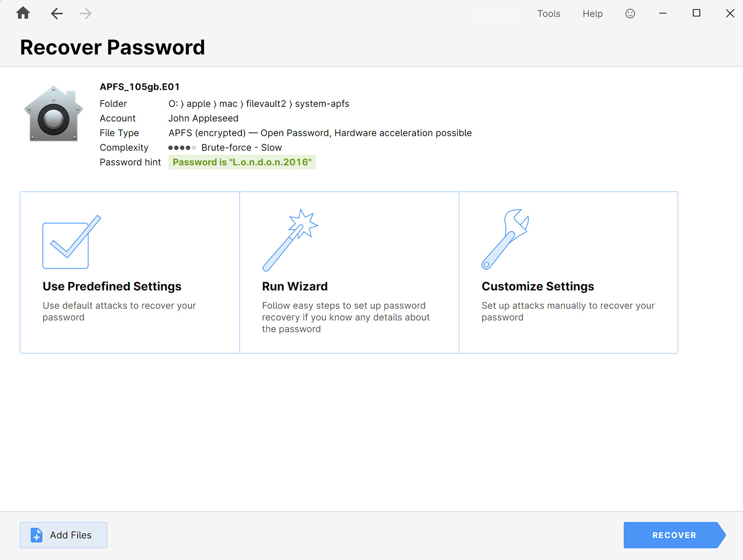Click the magic wand Wizard icon
Image resolution: width=743 pixels, height=560 pixels.
point(290,240)
